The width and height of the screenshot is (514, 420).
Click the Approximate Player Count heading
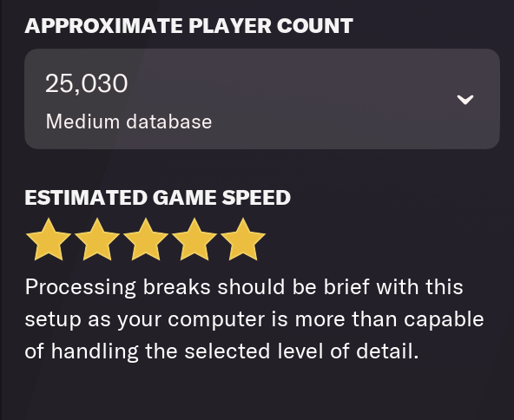coord(188,26)
